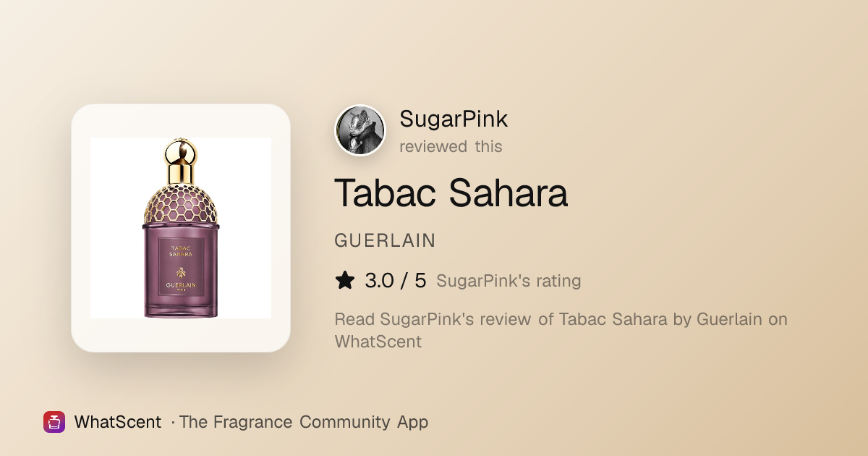Click the WhatScent app logo icon
Viewport: 868px width, 456px height.
(54, 422)
